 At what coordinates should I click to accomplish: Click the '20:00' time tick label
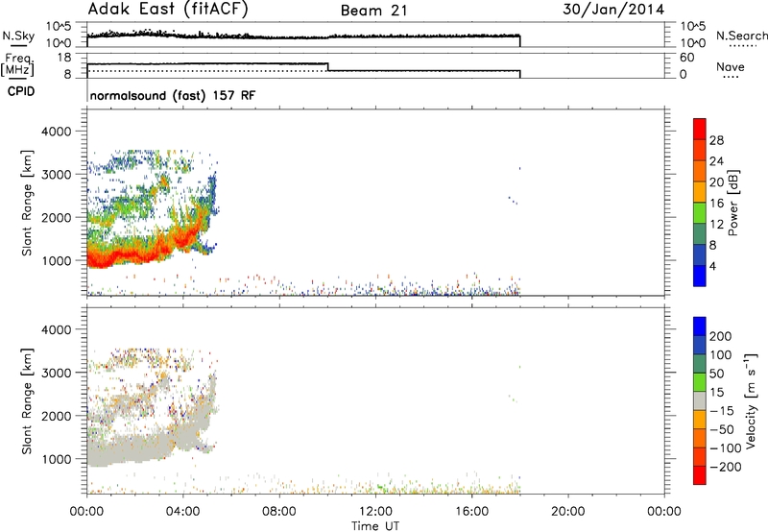tap(567, 512)
